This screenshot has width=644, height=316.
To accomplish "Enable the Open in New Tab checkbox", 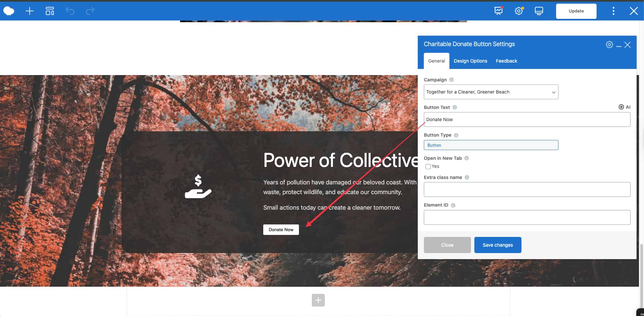I will point(428,167).
